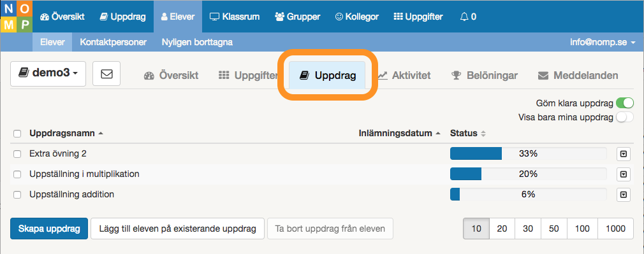Open the row menu for Uppställning i multiplikation

pos(624,174)
